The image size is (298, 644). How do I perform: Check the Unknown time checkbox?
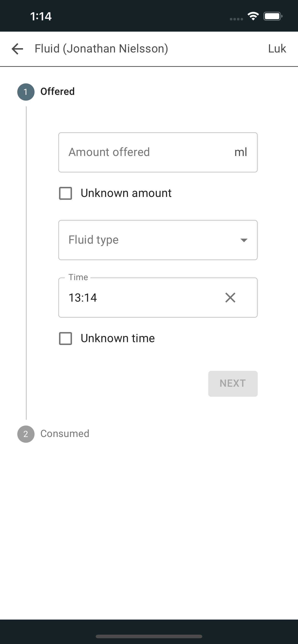pos(66,339)
